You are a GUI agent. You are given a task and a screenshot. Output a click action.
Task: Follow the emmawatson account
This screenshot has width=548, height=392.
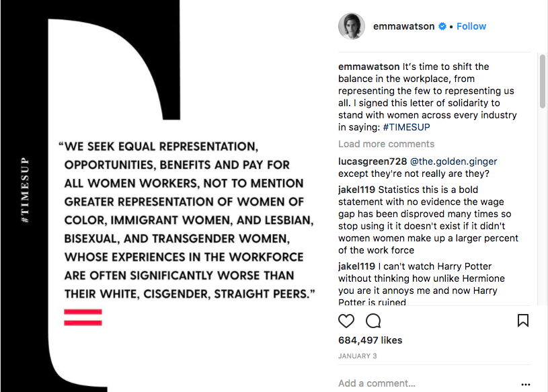[x=471, y=26]
